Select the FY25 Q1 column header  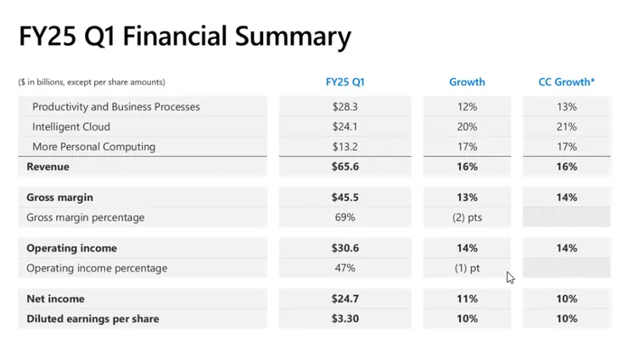[x=345, y=82]
